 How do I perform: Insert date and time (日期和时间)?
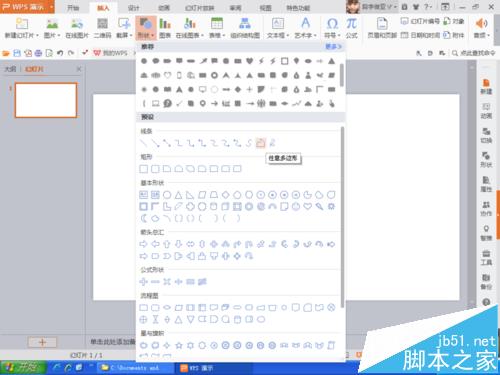pyautogui.click(x=420, y=35)
